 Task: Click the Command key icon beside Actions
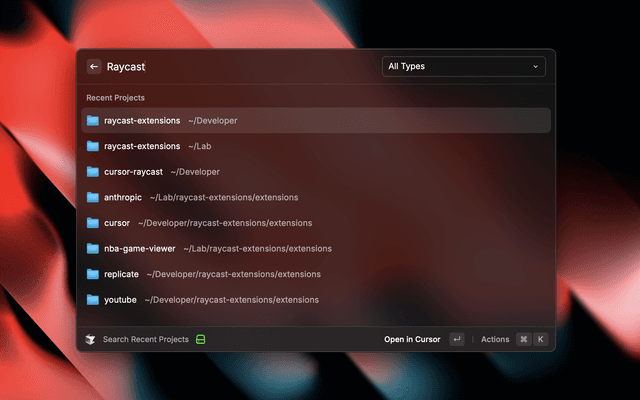click(523, 339)
